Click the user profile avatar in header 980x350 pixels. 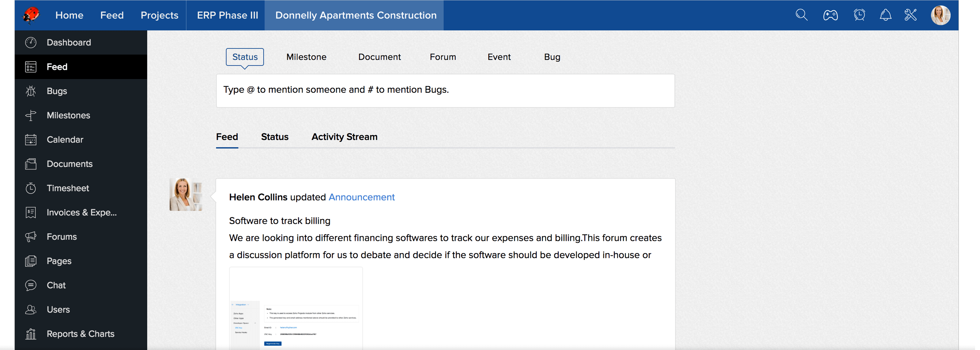940,15
